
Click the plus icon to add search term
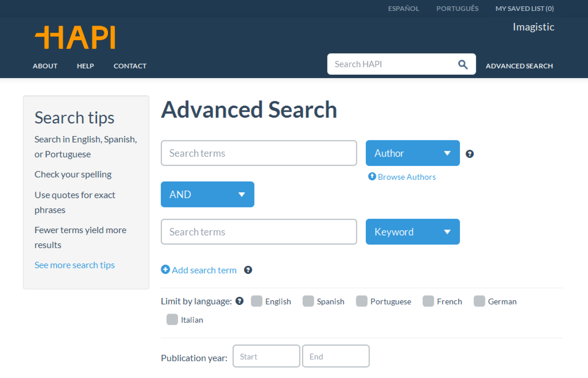coord(165,270)
